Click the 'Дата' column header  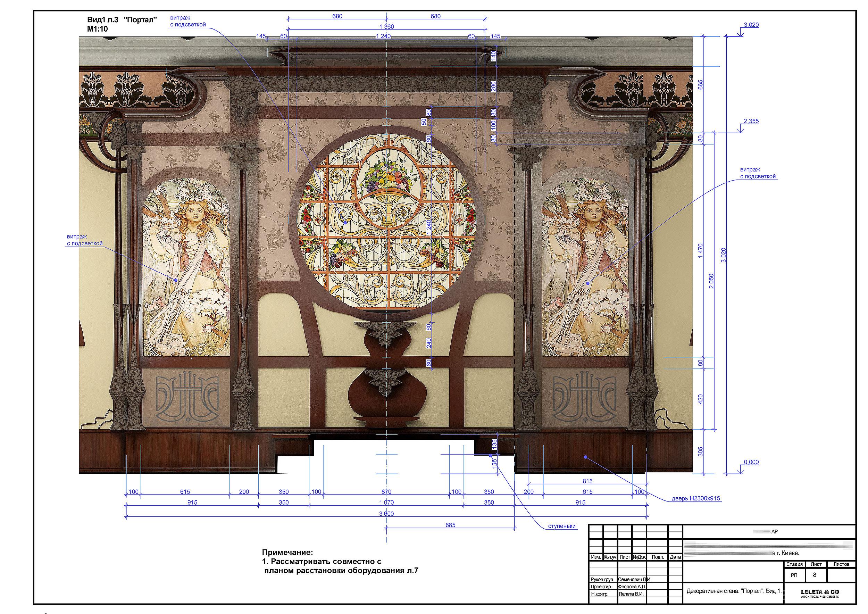tap(675, 557)
